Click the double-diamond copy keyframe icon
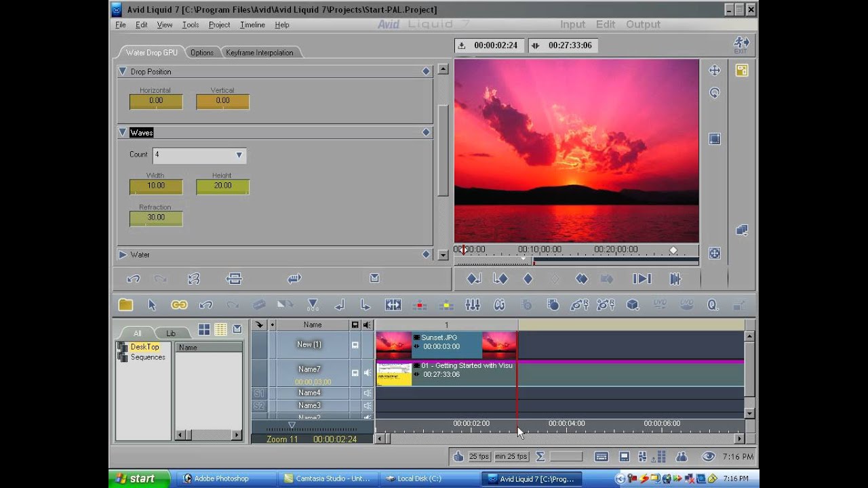 (581, 279)
